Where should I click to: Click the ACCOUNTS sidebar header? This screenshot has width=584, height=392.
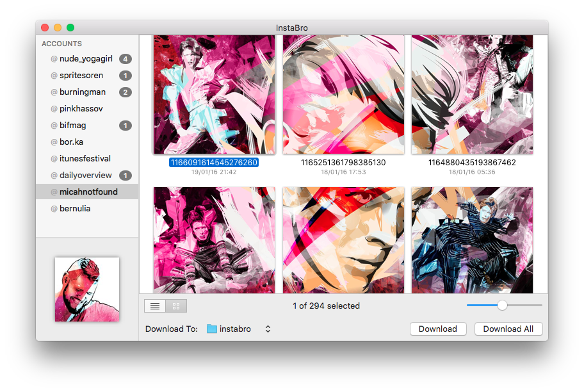62,44
